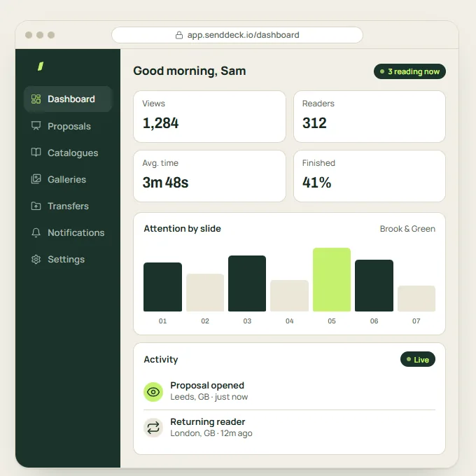This screenshot has height=476, width=476.
Task: Click the Dashboard grid icon in sidebar
Action: tap(36, 99)
